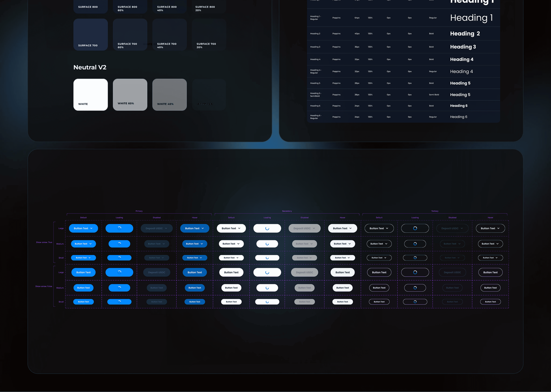This screenshot has width=551, height=392.
Task: Click the 'Show-arrow: True' row group label
Action: coord(44,242)
